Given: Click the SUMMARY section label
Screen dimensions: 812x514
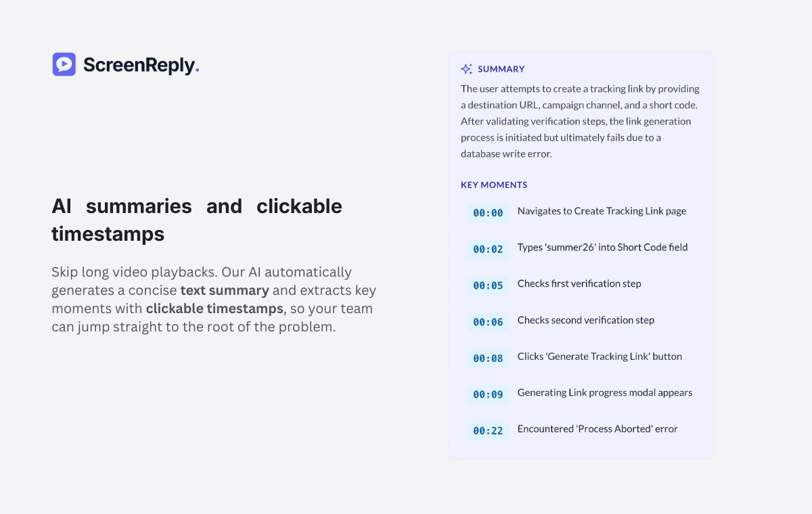Looking at the screenshot, I should (x=501, y=68).
